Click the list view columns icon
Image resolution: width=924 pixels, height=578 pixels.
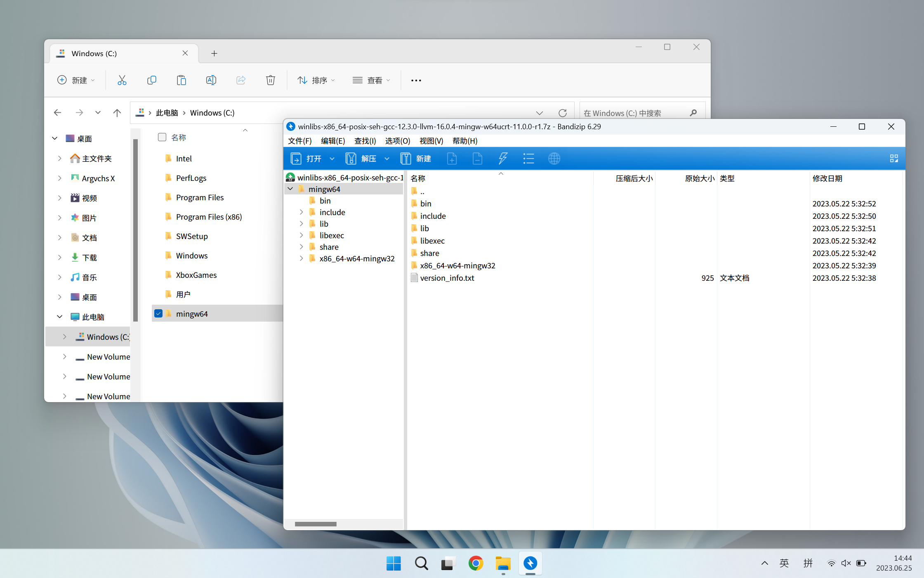point(528,159)
